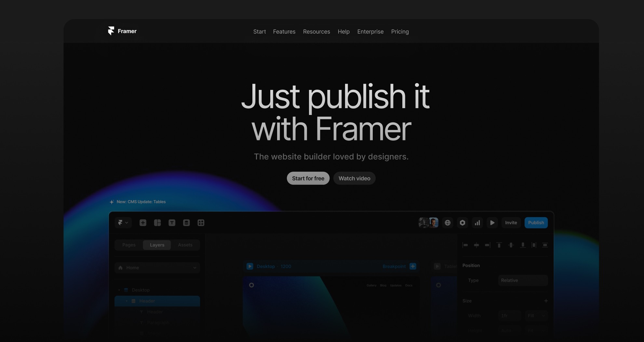Open the Pricing nav link
Image resolution: width=644 pixels, height=342 pixels.
[x=400, y=32]
